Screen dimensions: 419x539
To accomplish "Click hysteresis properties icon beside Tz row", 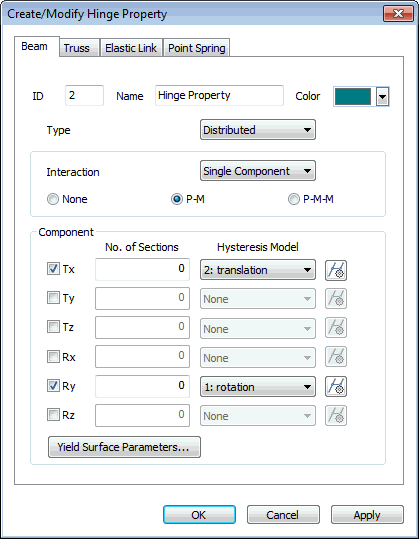I will point(336,328).
